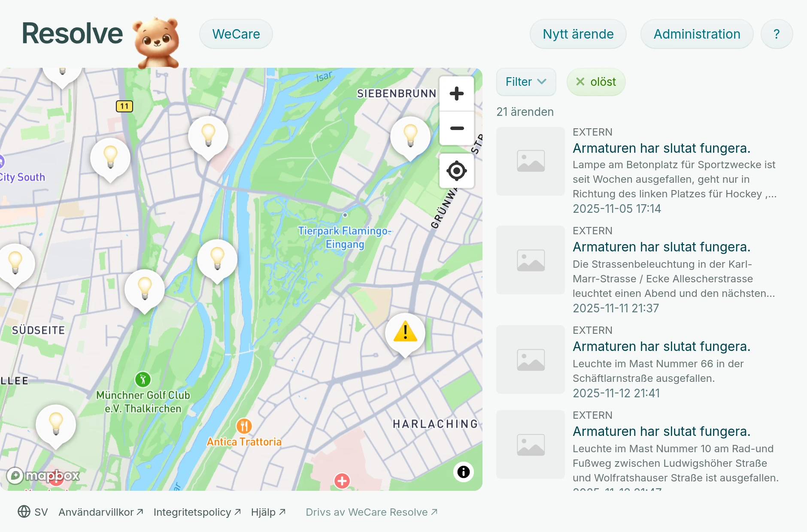The height and width of the screenshot is (532, 807).
Task: Open thumbnail of the Mast Nummer 66 case
Action: click(x=531, y=360)
